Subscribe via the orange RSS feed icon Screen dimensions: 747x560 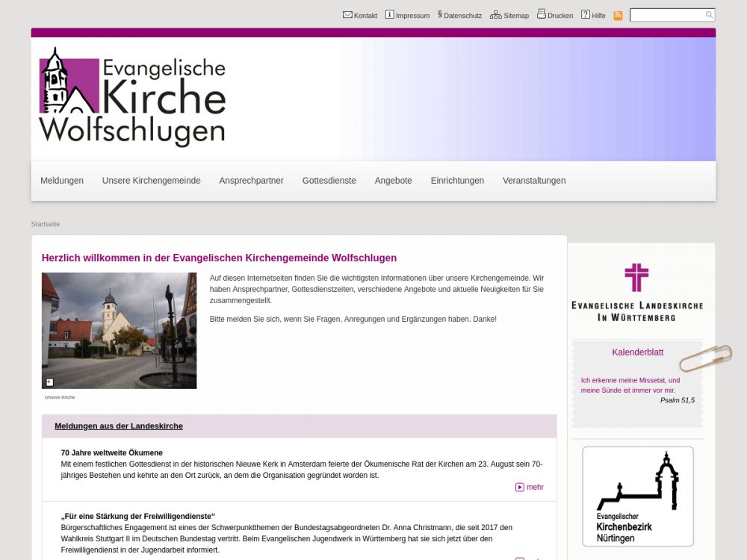[618, 16]
